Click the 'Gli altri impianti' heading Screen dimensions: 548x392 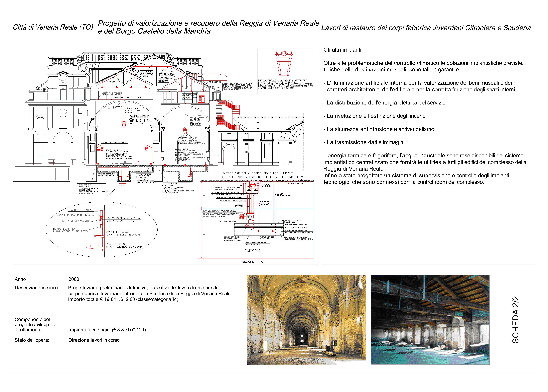342,50
